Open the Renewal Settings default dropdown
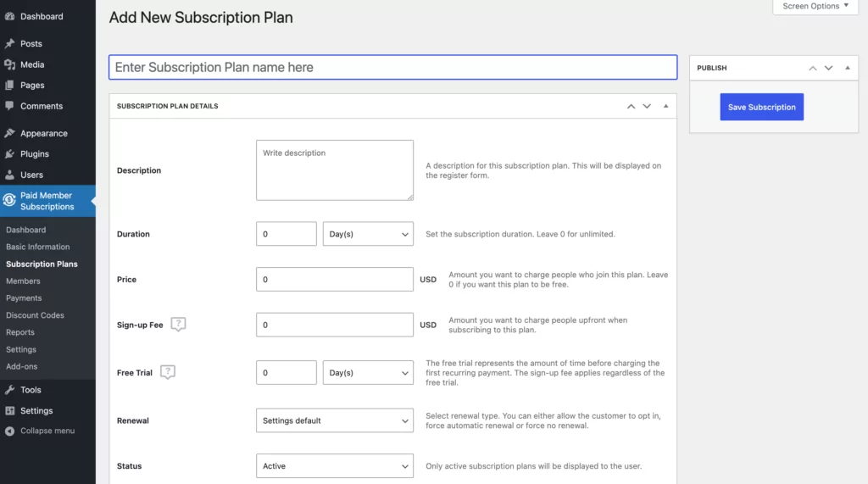This screenshot has height=484, width=868. [x=335, y=420]
